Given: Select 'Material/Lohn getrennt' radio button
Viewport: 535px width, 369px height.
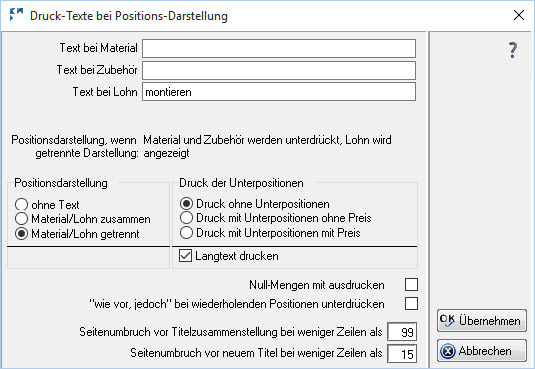Looking at the screenshot, I should point(21,234).
